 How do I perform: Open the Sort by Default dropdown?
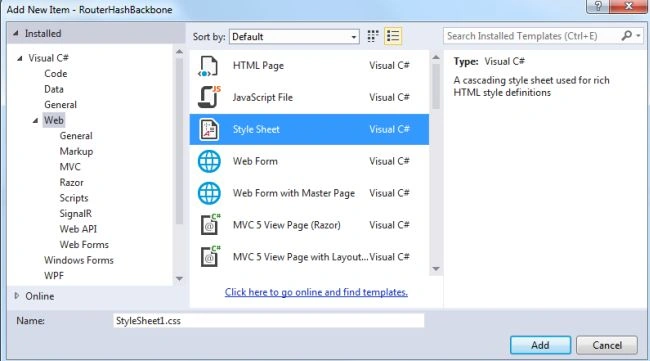(x=294, y=36)
